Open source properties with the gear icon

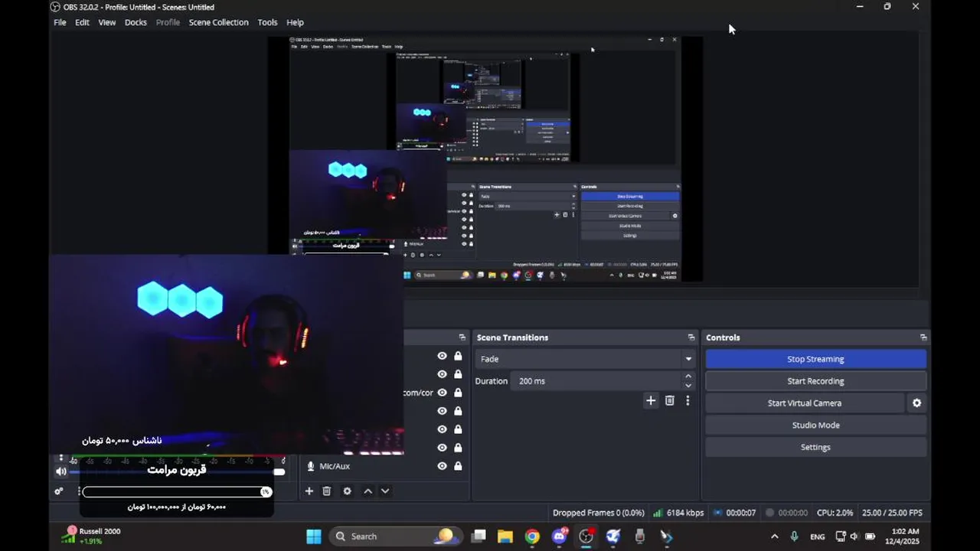tap(347, 491)
